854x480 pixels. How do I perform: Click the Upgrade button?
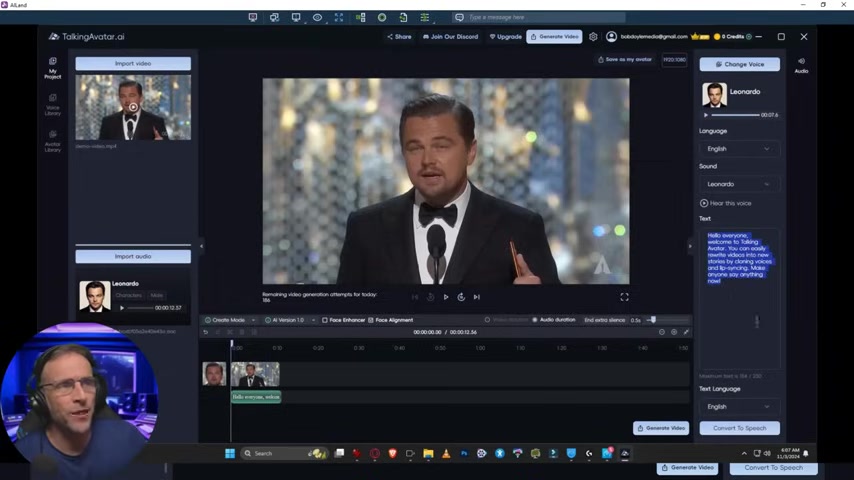click(x=505, y=37)
